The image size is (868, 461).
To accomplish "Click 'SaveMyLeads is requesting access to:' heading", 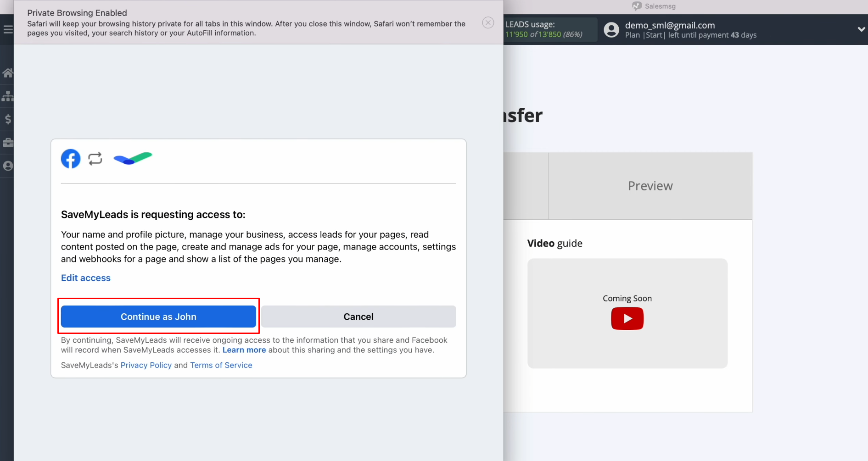I will [153, 214].
